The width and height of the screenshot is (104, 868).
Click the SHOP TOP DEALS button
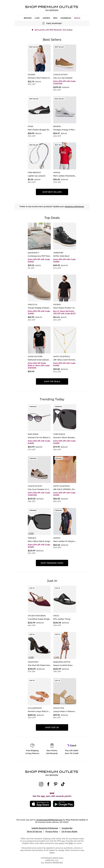(x=52, y=381)
